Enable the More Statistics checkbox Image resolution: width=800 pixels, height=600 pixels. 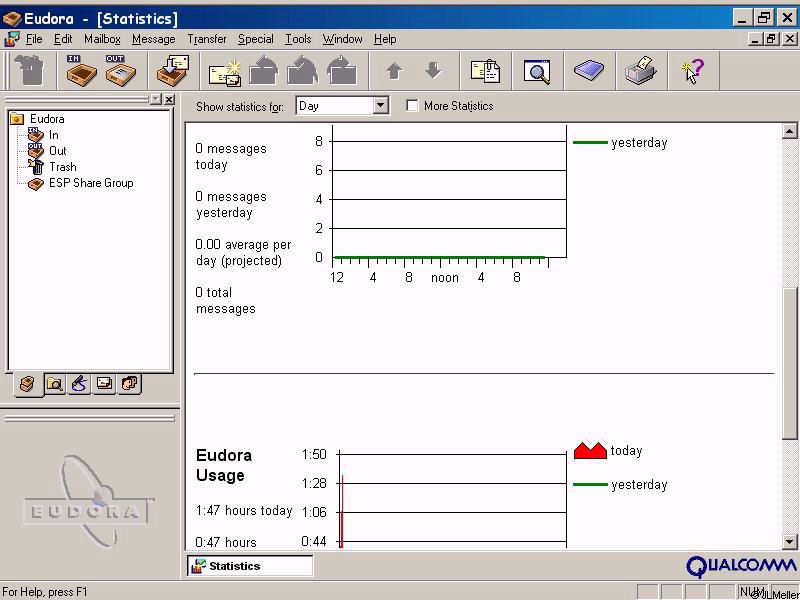[x=412, y=106]
